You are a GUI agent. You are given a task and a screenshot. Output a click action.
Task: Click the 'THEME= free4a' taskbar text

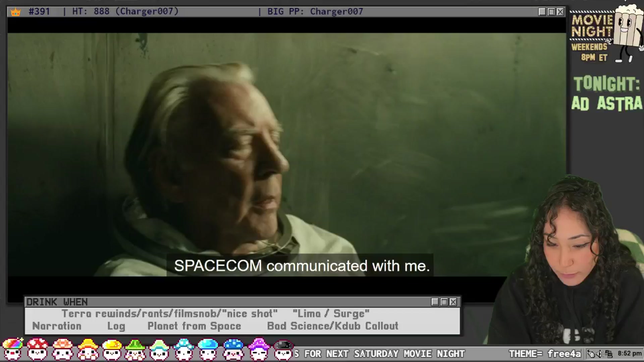click(x=545, y=354)
